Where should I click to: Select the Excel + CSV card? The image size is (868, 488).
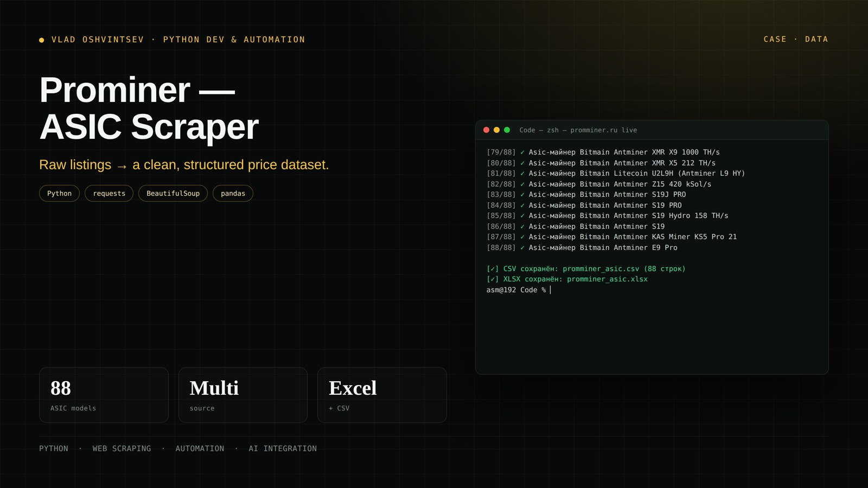pyautogui.click(x=382, y=395)
